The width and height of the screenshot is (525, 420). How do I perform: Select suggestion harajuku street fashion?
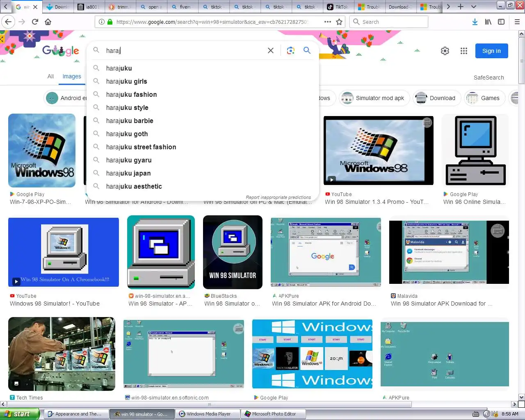pos(203,147)
